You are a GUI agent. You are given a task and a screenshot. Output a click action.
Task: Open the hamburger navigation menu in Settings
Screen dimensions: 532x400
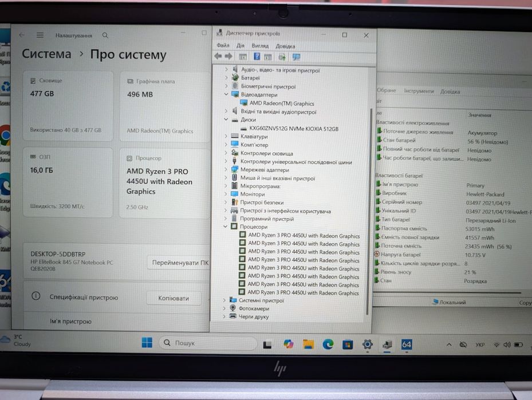pos(40,35)
